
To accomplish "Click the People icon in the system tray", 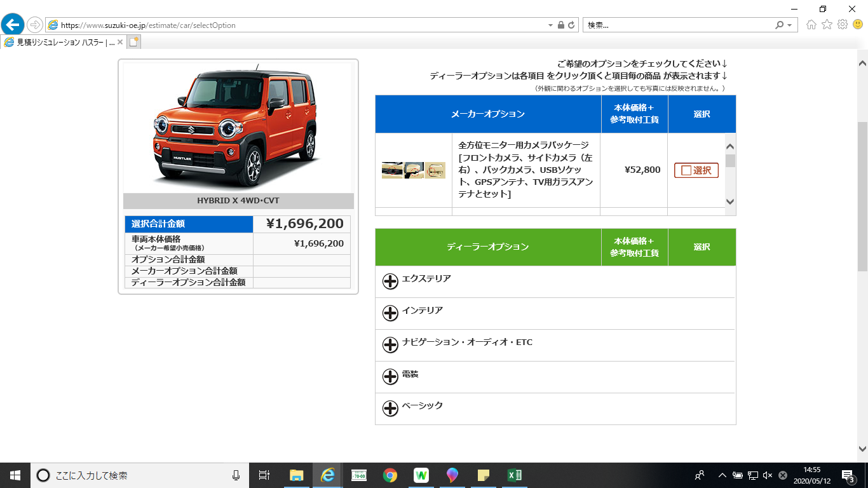I will (x=700, y=475).
